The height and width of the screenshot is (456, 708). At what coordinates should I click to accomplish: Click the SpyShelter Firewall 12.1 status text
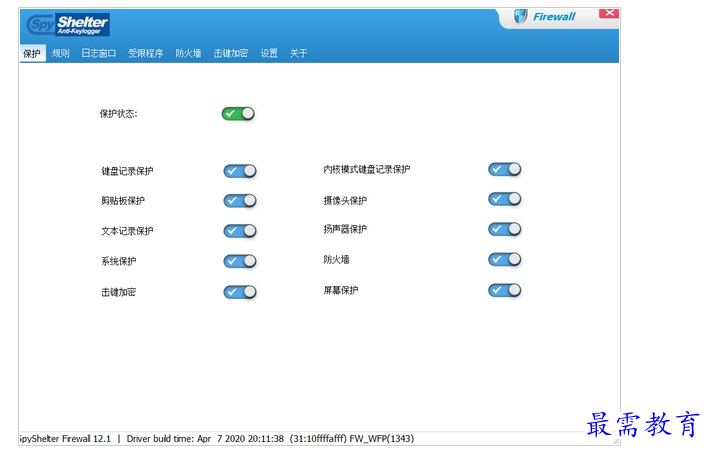65,439
